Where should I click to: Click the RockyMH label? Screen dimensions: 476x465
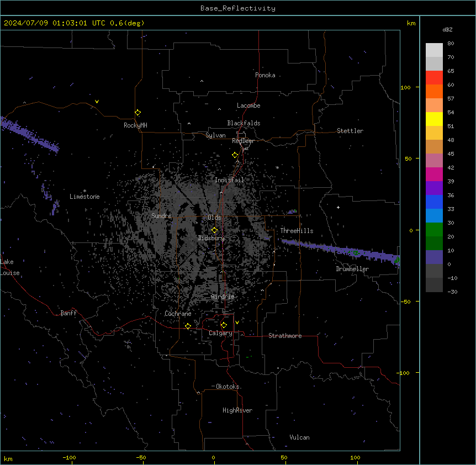click(x=135, y=125)
